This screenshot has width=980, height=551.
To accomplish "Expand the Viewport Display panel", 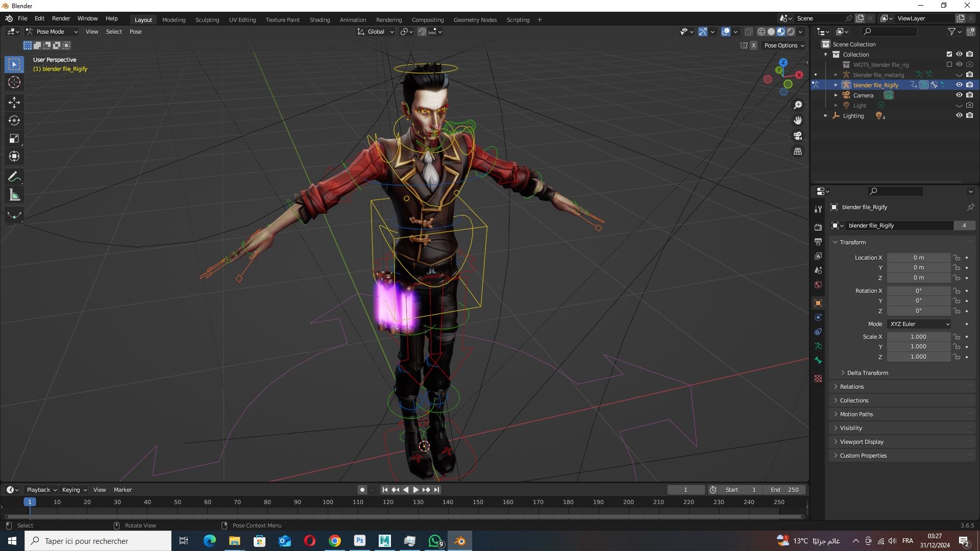I will (861, 442).
